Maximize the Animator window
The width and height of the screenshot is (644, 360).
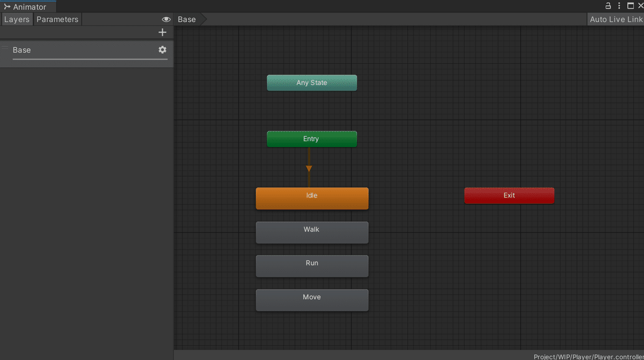coord(631,6)
